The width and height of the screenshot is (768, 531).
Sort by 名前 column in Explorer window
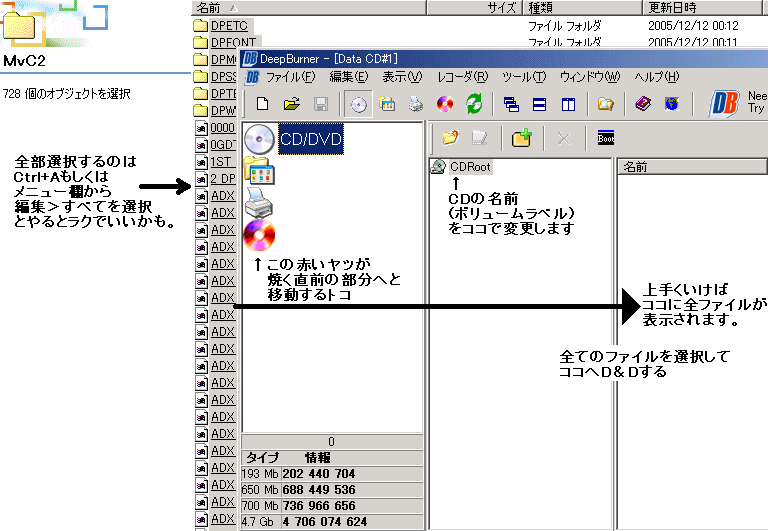[x=309, y=7]
